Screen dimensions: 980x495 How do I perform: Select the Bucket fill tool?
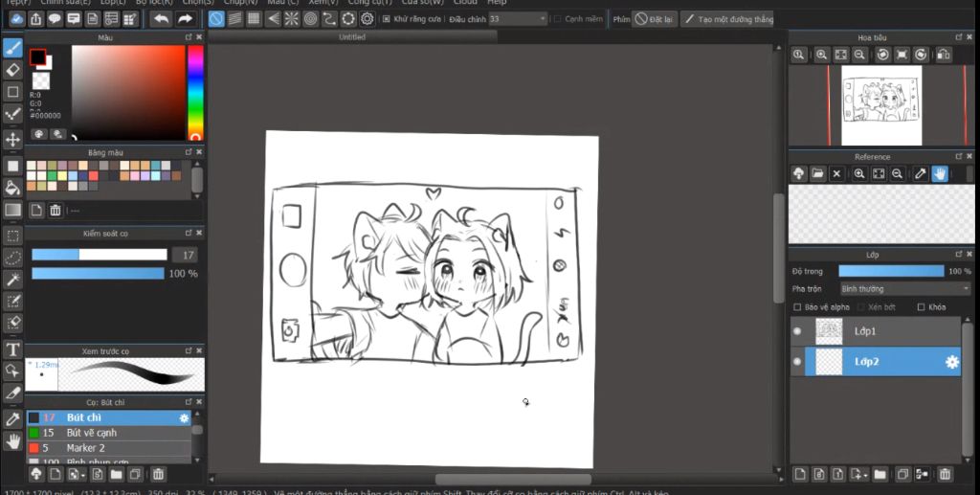point(12,187)
